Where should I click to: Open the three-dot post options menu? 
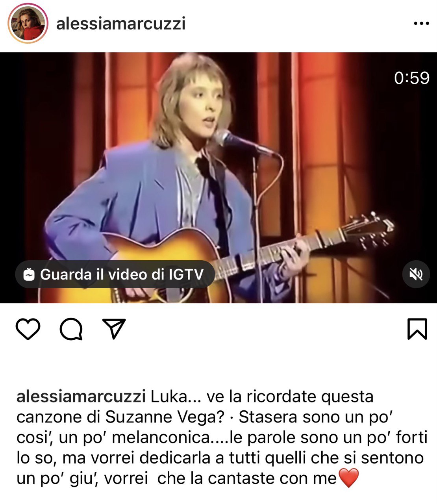point(421,24)
